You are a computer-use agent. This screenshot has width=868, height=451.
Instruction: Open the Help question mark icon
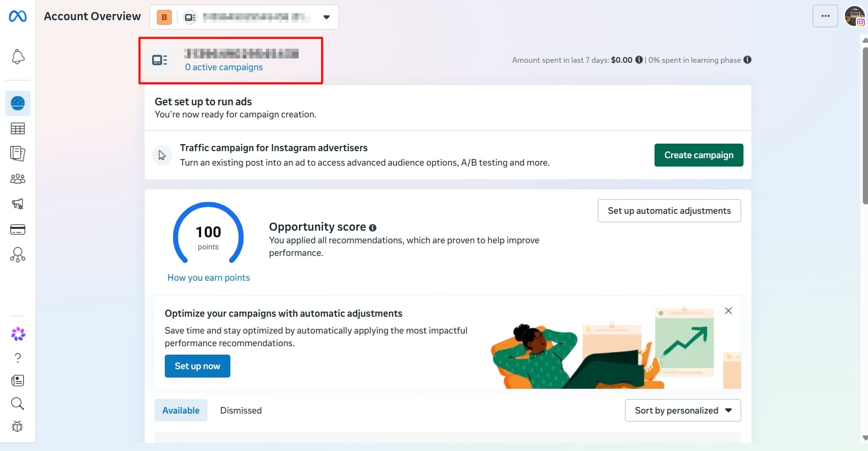click(x=18, y=358)
